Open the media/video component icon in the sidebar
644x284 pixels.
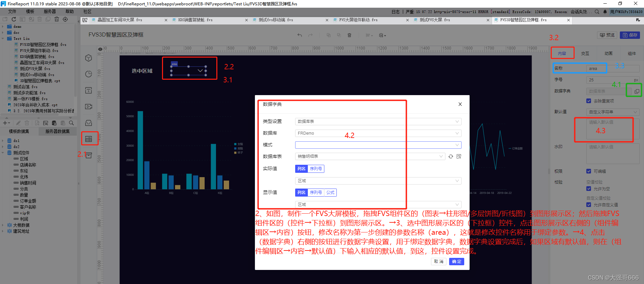89,106
